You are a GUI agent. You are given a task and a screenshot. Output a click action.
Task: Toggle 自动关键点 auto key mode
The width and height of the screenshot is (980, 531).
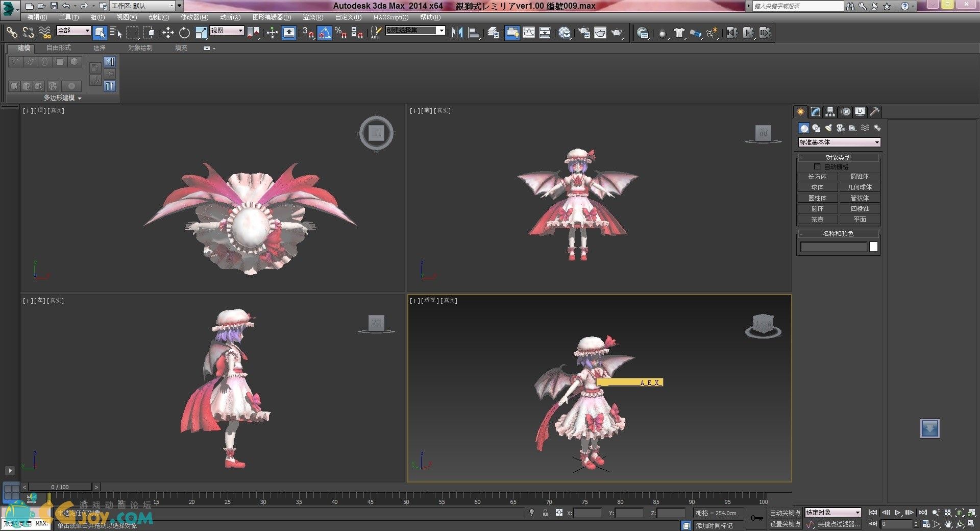tap(785, 513)
